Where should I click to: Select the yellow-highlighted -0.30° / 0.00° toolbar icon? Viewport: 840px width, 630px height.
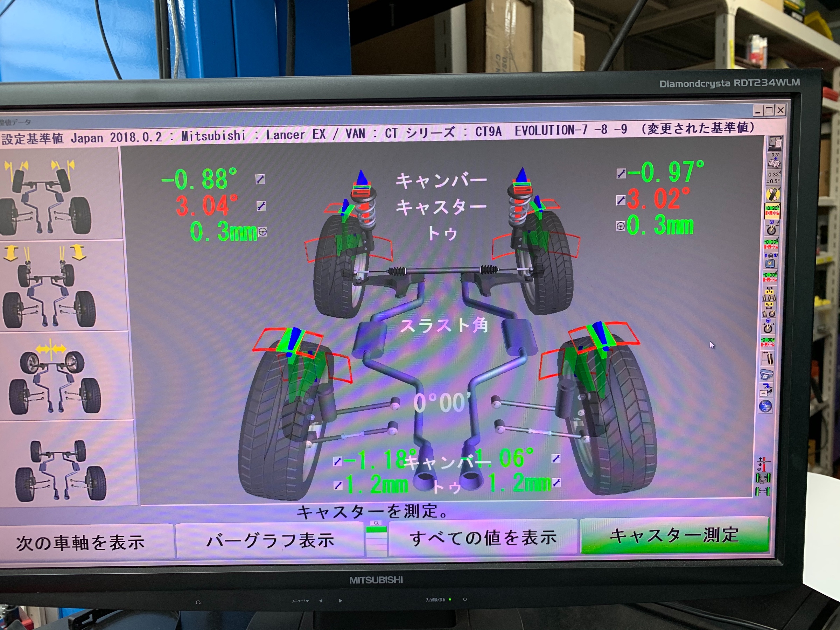coord(772,211)
